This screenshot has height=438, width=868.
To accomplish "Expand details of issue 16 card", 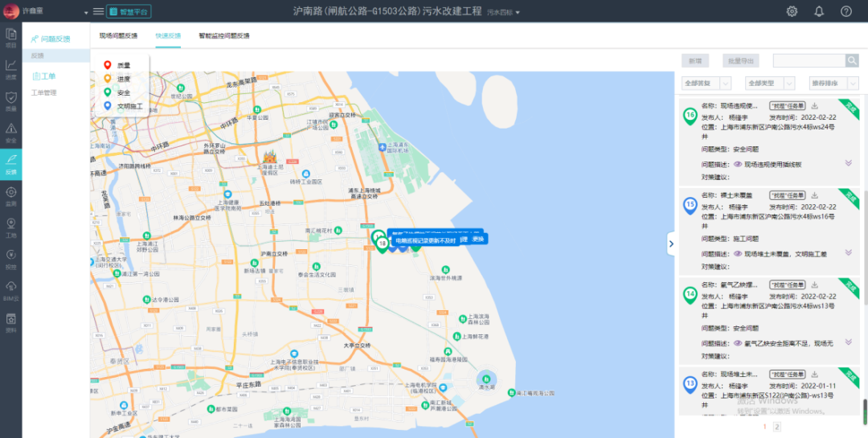I will pyautogui.click(x=848, y=163).
